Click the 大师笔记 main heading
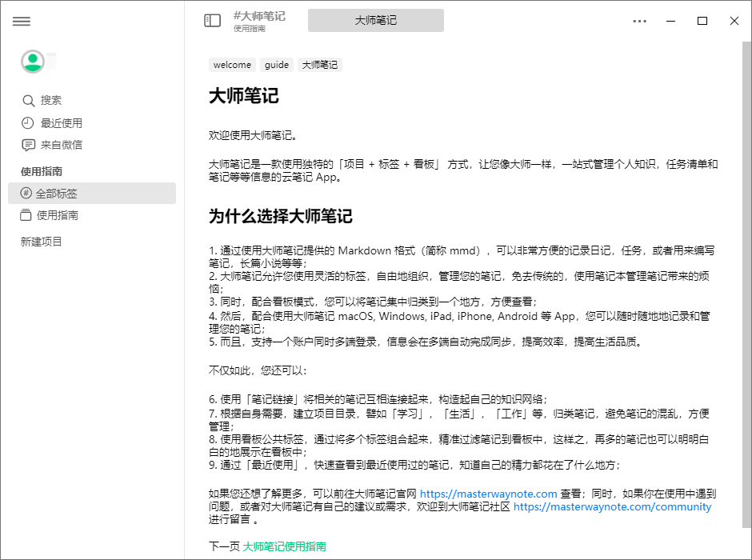 pos(244,96)
